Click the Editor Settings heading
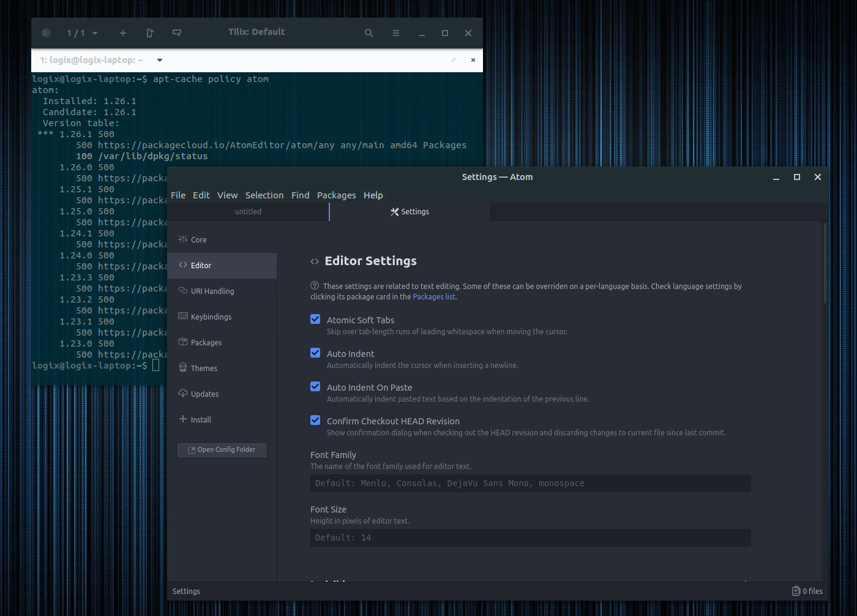This screenshot has width=857, height=616. point(370,261)
